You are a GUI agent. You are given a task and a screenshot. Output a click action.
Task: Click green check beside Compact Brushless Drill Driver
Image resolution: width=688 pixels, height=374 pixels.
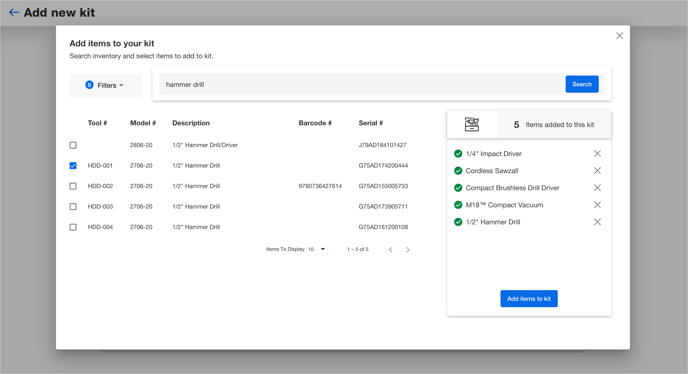tap(458, 188)
